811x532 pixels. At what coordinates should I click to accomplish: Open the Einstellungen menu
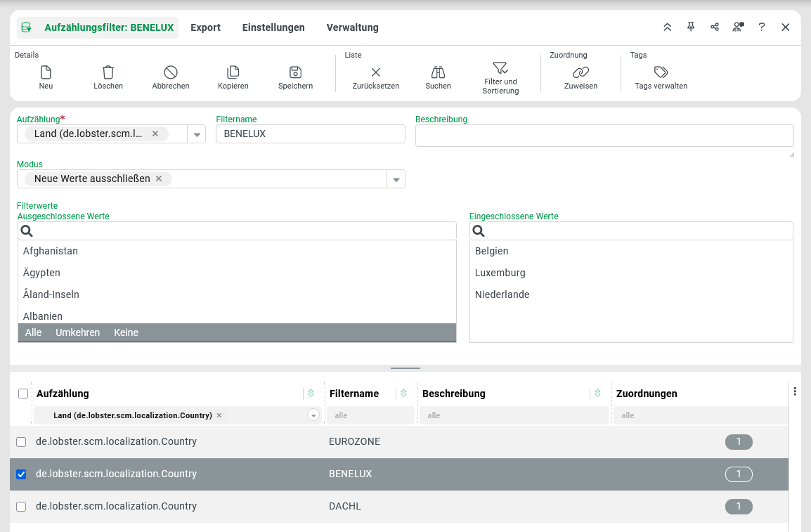(273, 27)
